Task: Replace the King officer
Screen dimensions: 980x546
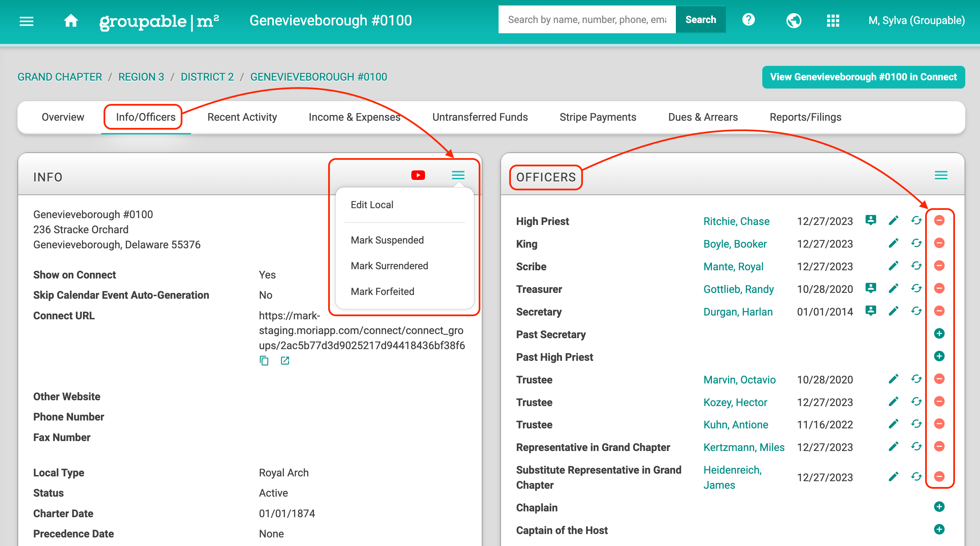Action: (917, 243)
